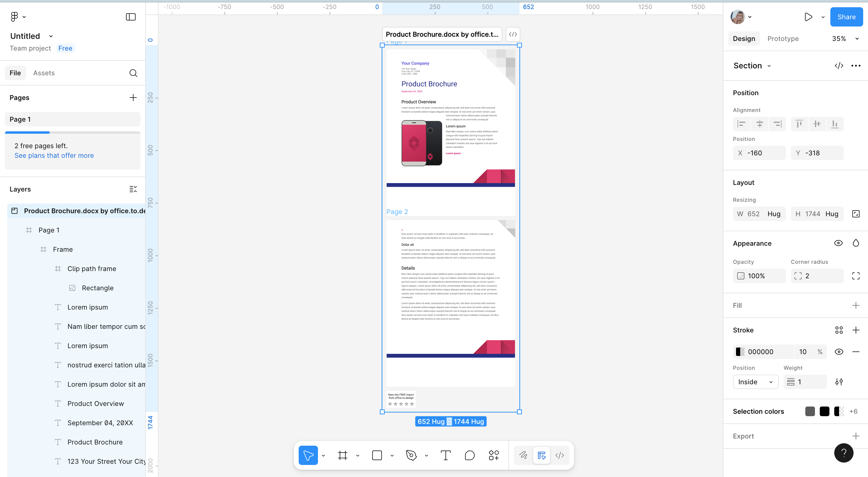Open the Figma main menu logo
Viewport: 868px width, 477px height.
coord(14,17)
